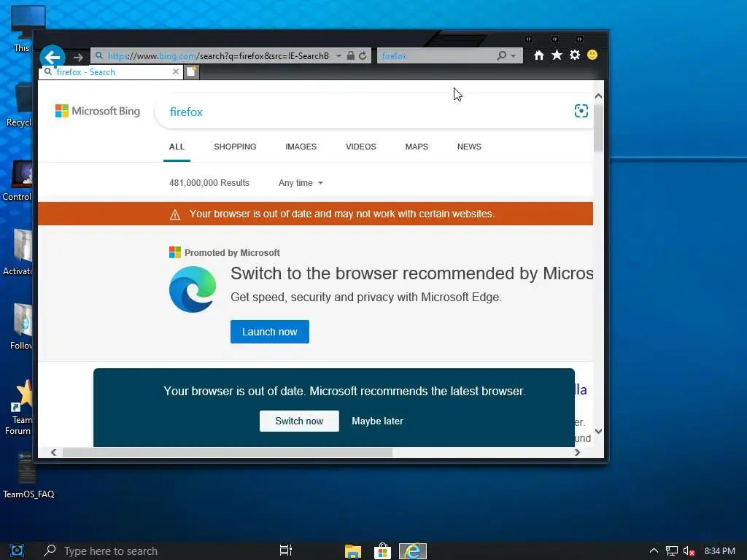Switch to the NEWS tab
747x560 pixels.
pyautogui.click(x=469, y=147)
